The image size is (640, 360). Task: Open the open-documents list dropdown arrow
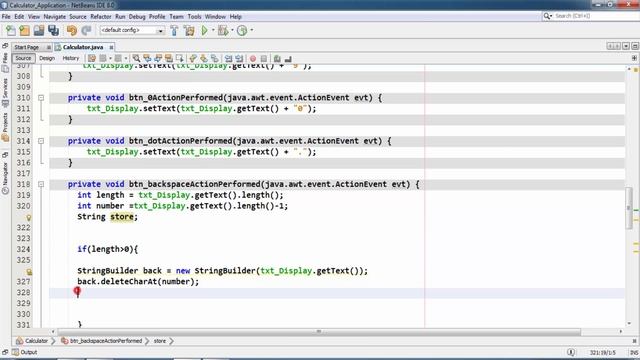tap(626, 47)
